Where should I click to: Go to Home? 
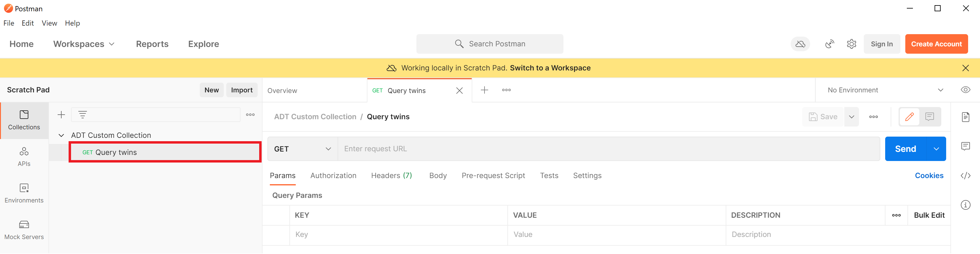[22, 44]
